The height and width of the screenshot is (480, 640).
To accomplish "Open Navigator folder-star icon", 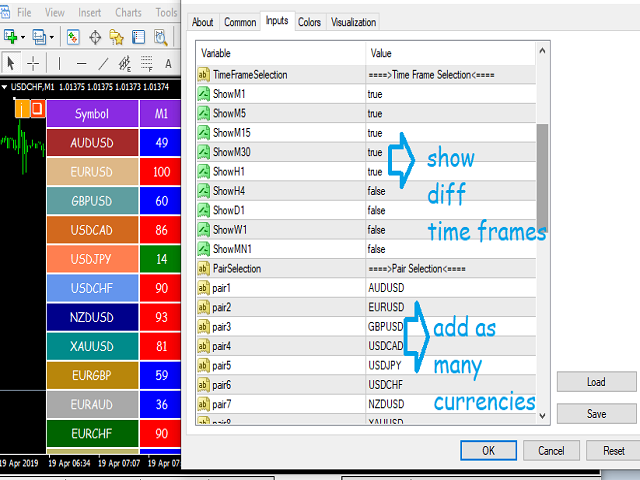I will 117,37.
